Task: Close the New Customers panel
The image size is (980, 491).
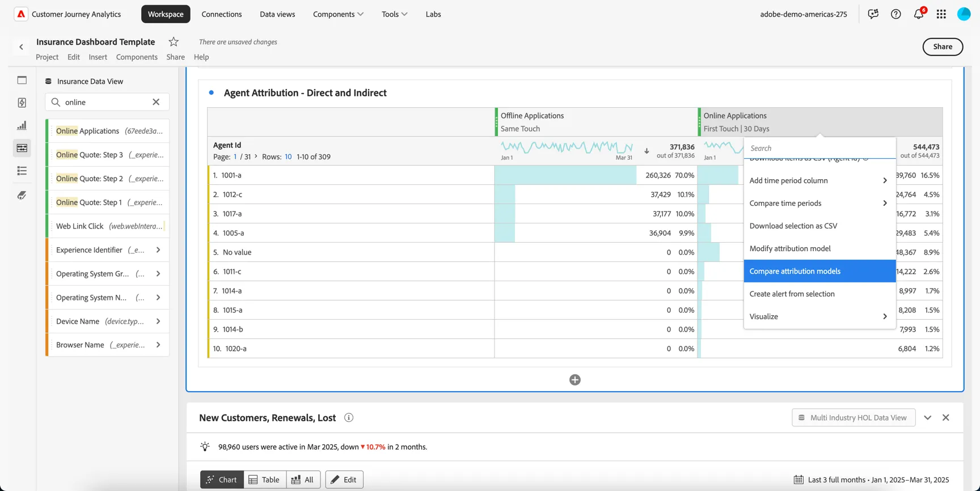Action: pos(946,418)
